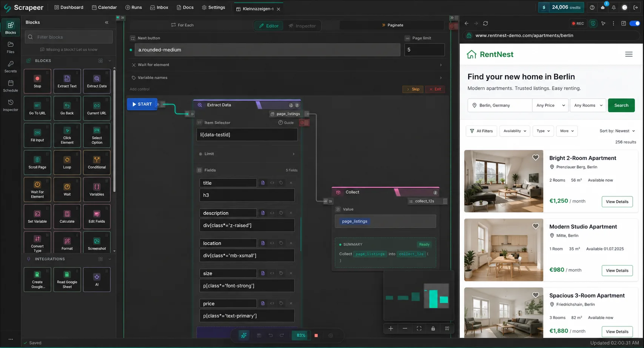Switch to the Inspector tab

pyautogui.click(x=302, y=26)
